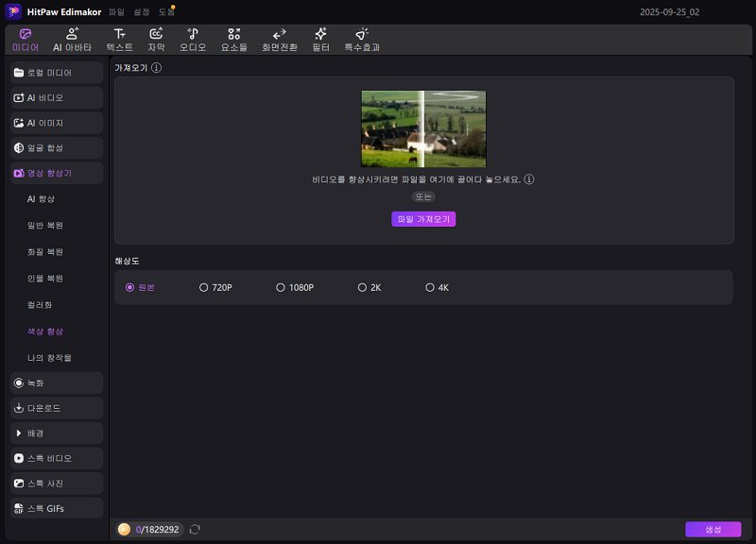Open the 화면전환 transitions tool
756x544 pixels.
coord(279,39)
